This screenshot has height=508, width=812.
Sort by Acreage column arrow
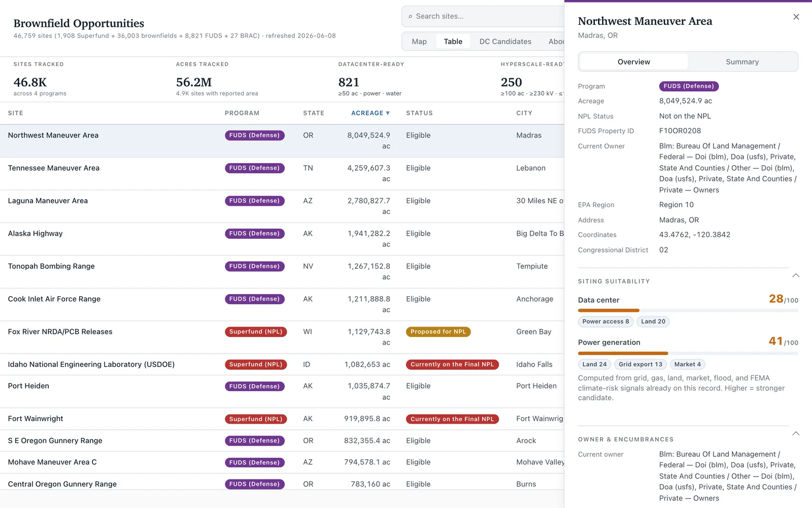(388, 113)
